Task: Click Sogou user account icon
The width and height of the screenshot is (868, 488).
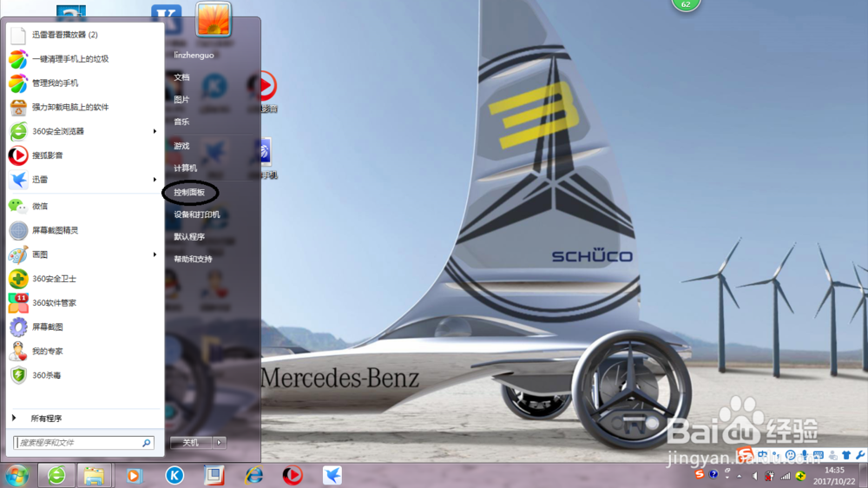Action: pos(832,455)
